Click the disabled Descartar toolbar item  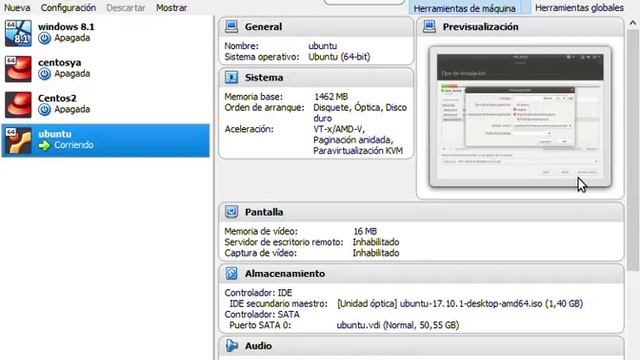(x=126, y=8)
